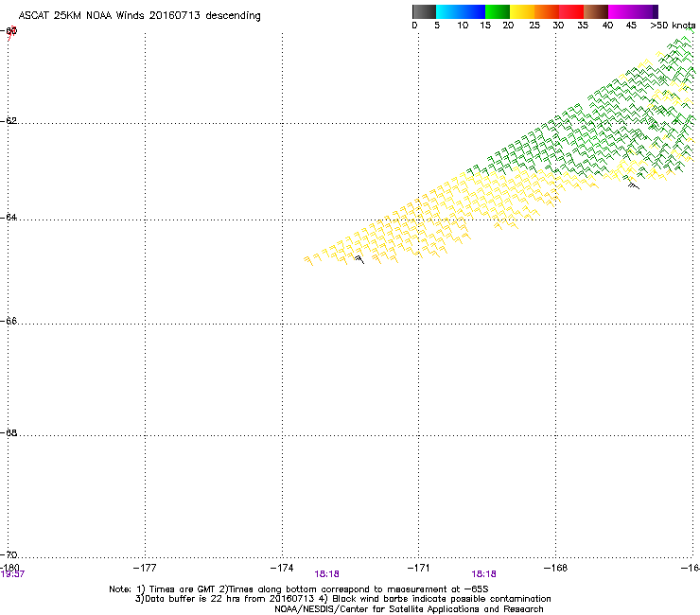Image resolution: width=700 pixels, height=615 pixels.
Task: Click the -177 longitude axis label
Action: pyautogui.click(x=145, y=568)
